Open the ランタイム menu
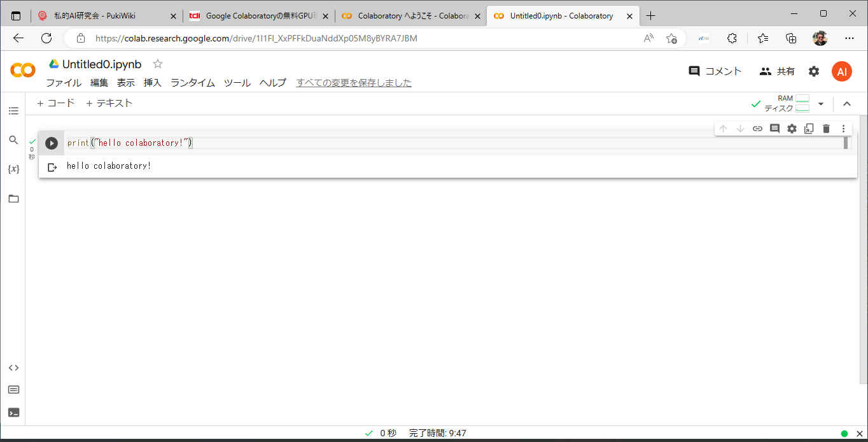Viewport: 868px width, 442px height. tap(192, 83)
